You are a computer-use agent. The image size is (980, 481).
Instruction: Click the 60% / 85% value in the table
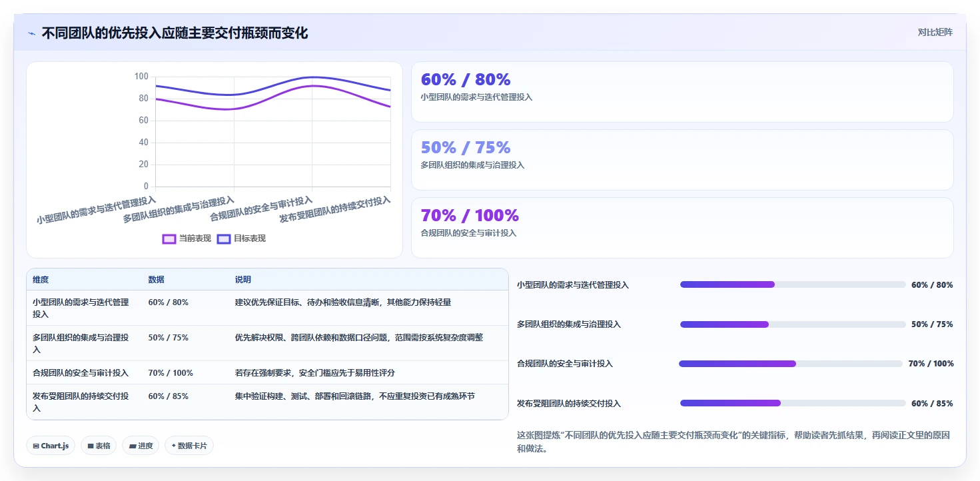point(169,396)
